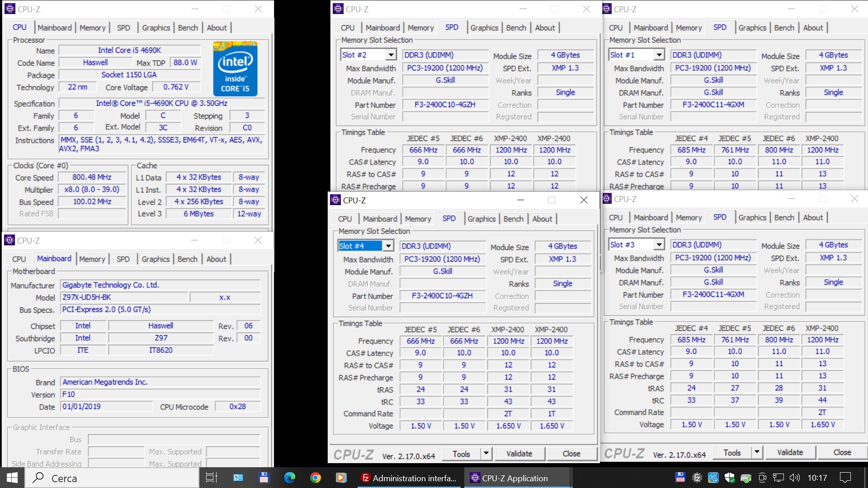The image size is (868, 488).
Task: Select Graphics tab in Slot #4 window
Action: coord(481,219)
